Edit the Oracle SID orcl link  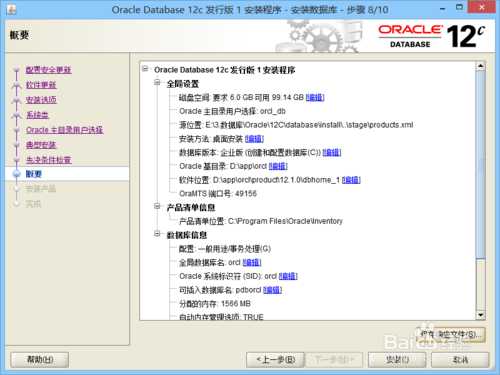288,276
